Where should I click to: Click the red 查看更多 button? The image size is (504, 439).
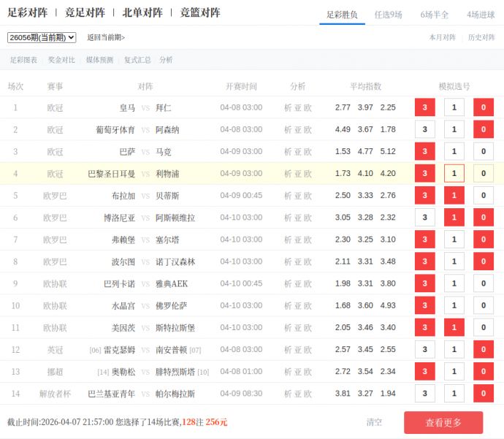click(x=443, y=422)
